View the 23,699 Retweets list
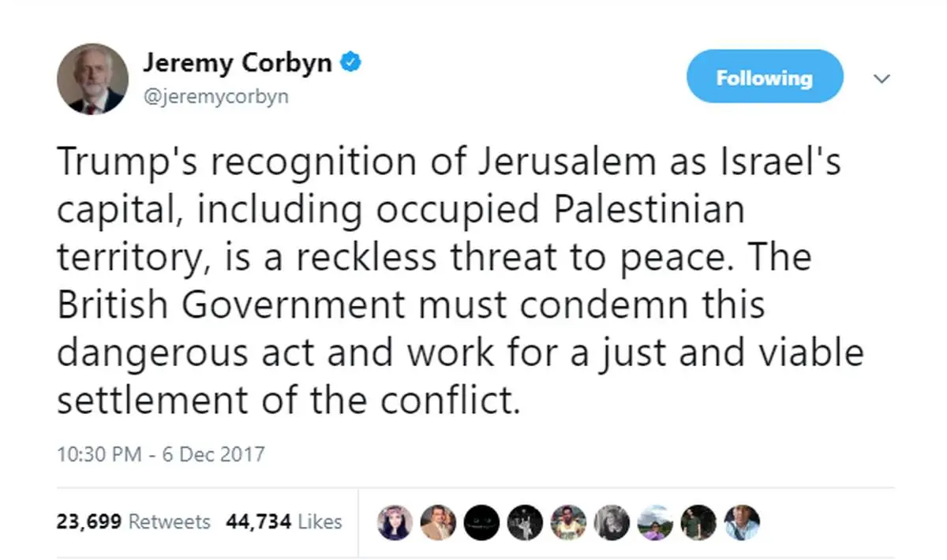Screen dimensions: 947x560 tap(133, 521)
